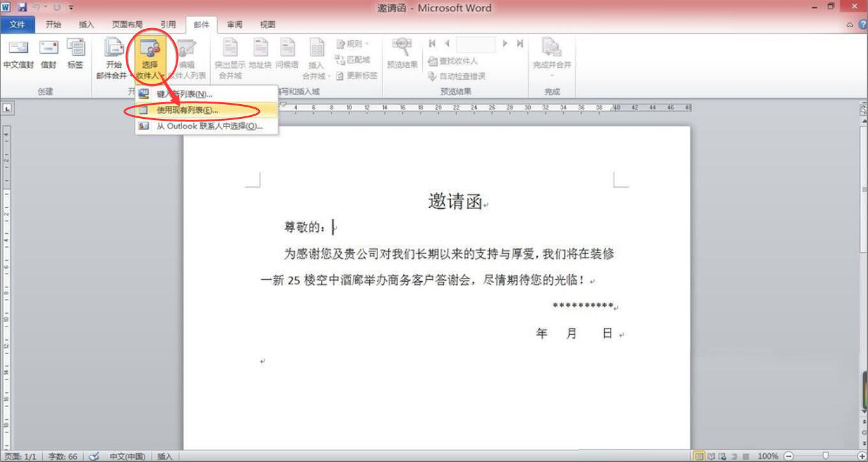
Task: Insert an 地址块 address block
Action: coord(260,54)
